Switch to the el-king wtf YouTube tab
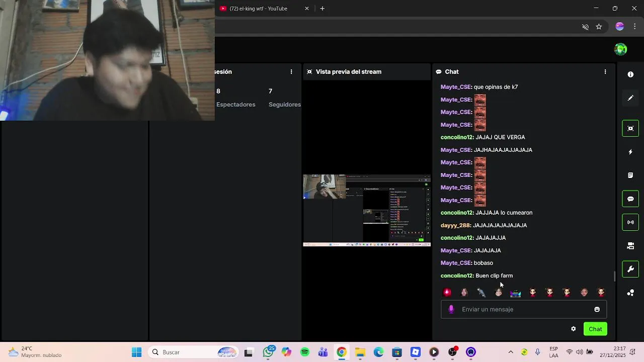This screenshot has height=362, width=644. click(258, 9)
